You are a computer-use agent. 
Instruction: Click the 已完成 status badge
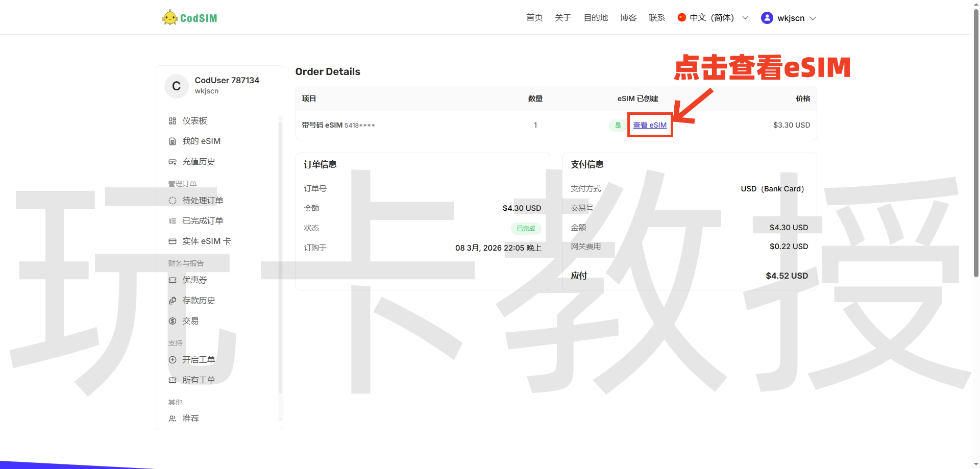tap(525, 228)
